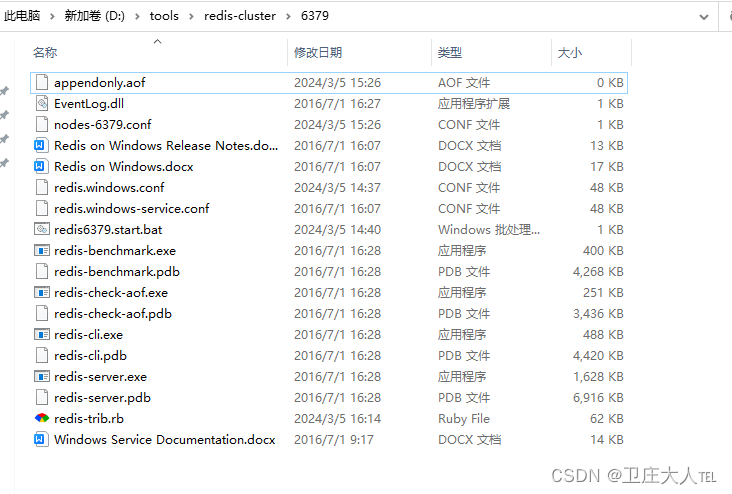Screen dimensions: 732x494
Task: Select the file name redis-server.exe
Action: pos(100,377)
